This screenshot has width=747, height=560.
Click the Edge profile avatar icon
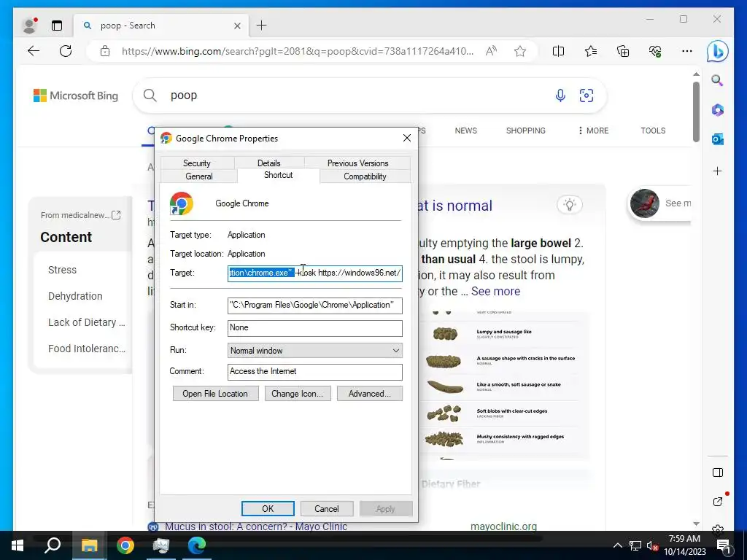coord(29,26)
